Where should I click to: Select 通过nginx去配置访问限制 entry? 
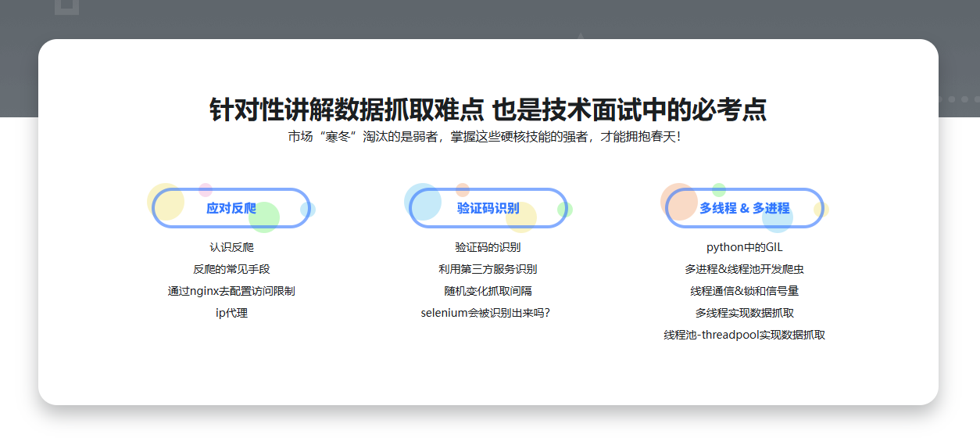point(231,291)
